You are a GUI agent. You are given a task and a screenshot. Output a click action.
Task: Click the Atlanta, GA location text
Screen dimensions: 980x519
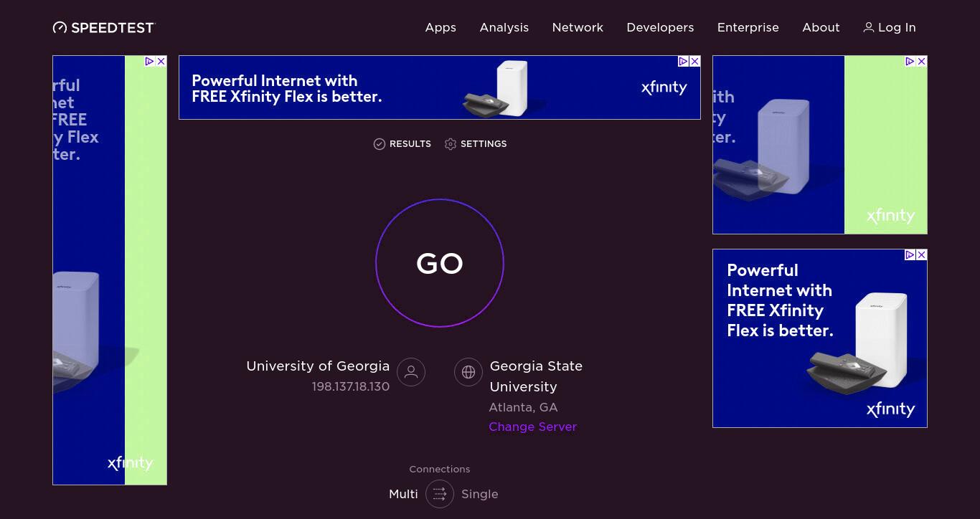[523, 407]
